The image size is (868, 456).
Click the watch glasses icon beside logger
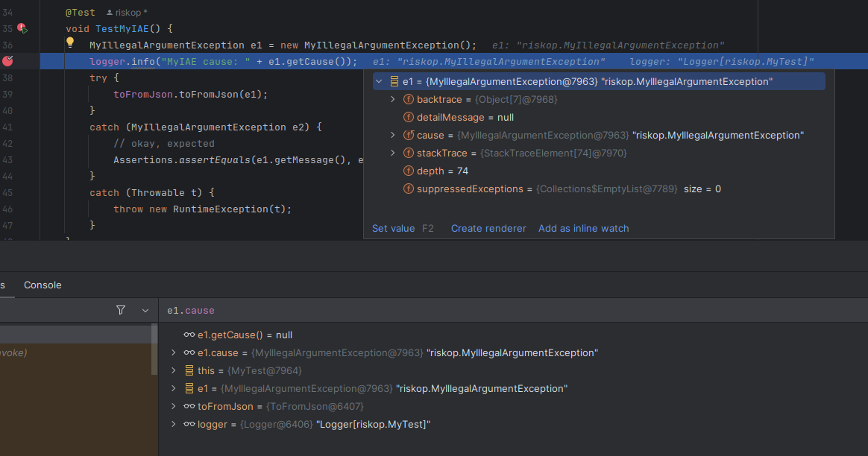[189, 424]
